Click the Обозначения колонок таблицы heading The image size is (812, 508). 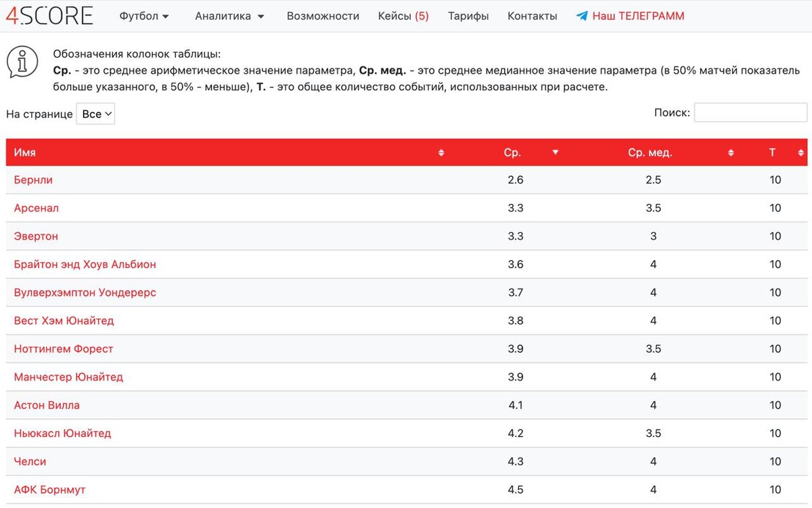tap(137, 54)
